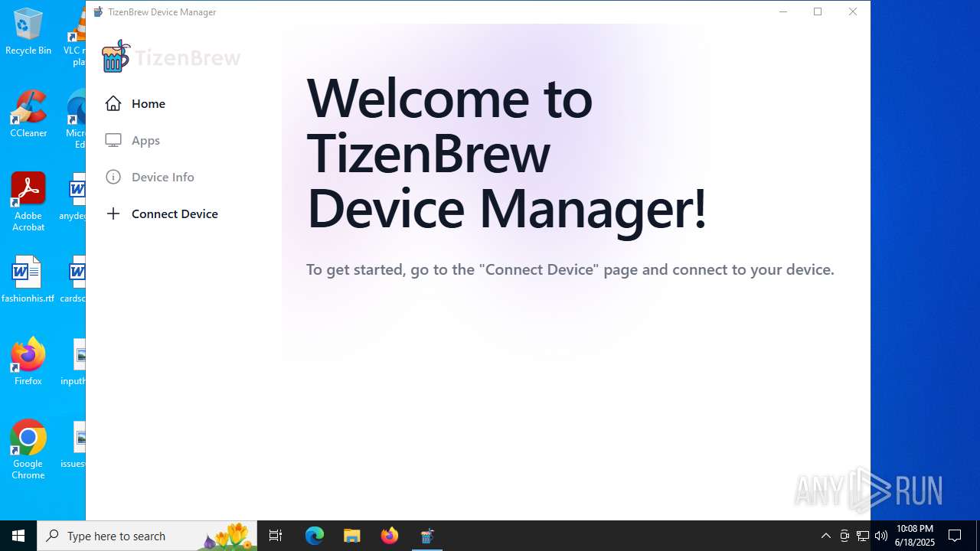Screen dimensions: 980x551
Task: Maximize the TizenBrew Device Manager window
Action: coord(818,11)
